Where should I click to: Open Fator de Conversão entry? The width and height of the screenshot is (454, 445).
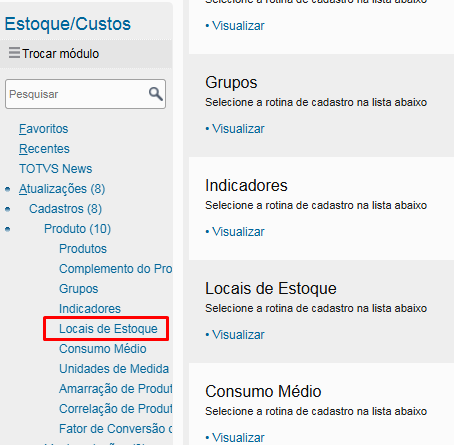pyautogui.click(x=116, y=429)
